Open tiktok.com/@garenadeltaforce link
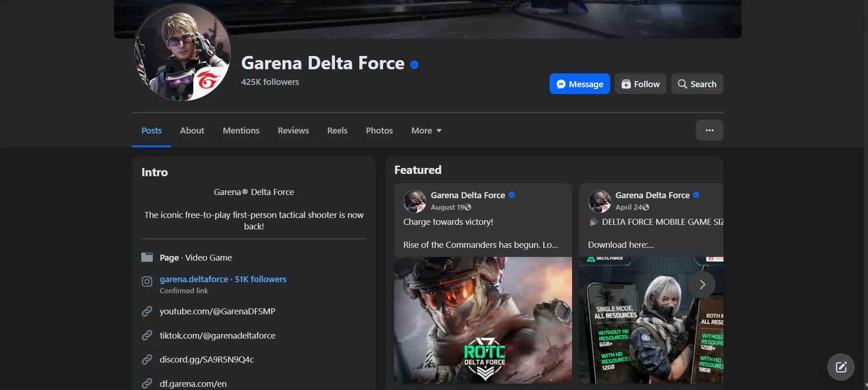This screenshot has width=868, height=390. pyautogui.click(x=217, y=335)
